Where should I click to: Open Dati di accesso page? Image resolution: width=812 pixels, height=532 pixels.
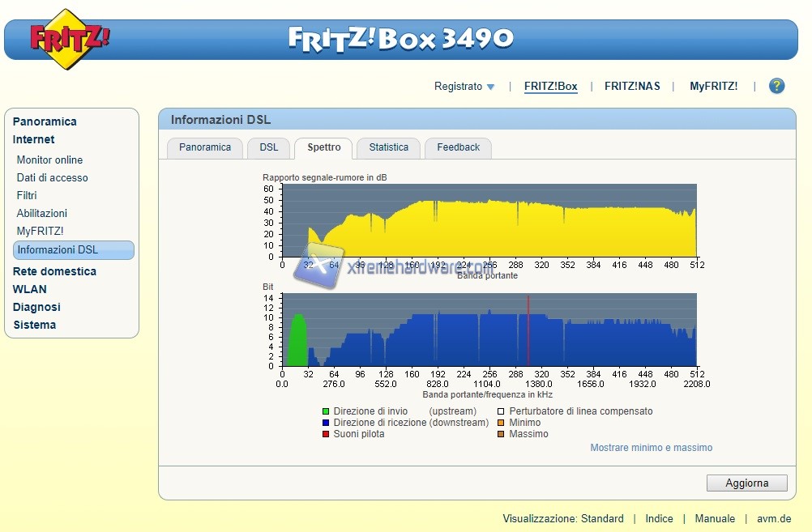pyautogui.click(x=52, y=177)
